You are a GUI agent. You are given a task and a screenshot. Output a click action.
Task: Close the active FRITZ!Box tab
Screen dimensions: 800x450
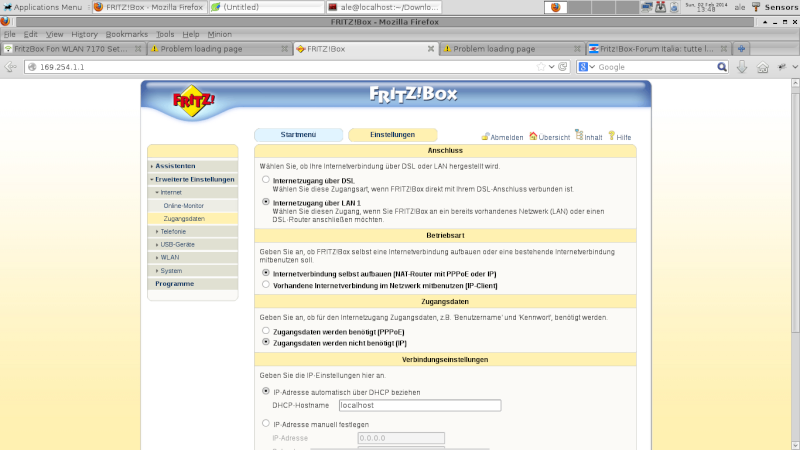tap(431, 48)
